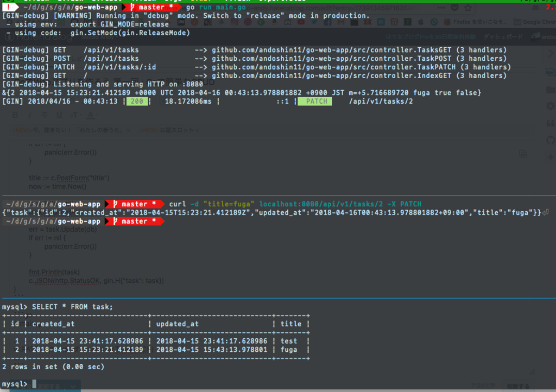
Task: Click the '/api/v1/tasks/2' request path in GIN log
Action: tap(381, 102)
